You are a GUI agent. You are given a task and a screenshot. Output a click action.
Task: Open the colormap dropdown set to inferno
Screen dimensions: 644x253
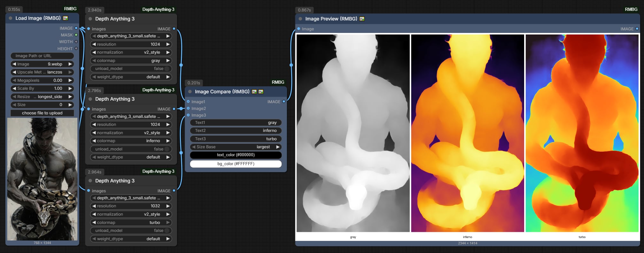pos(131,141)
